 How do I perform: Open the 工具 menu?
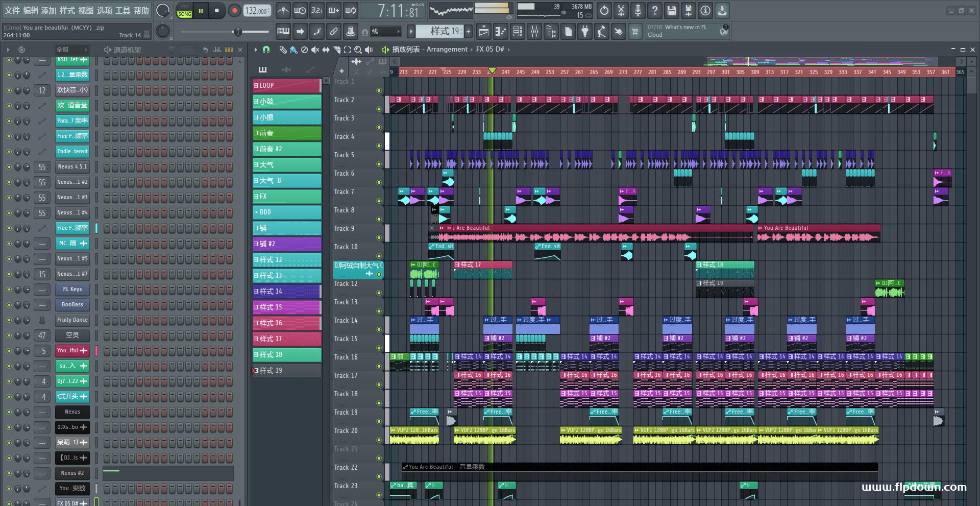click(x=122, y=11)
